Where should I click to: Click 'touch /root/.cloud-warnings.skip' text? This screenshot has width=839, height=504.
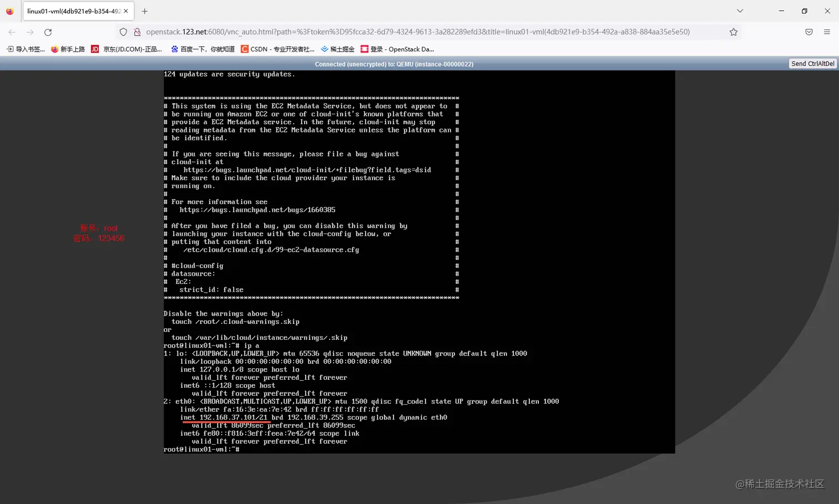tap(235, 322)
